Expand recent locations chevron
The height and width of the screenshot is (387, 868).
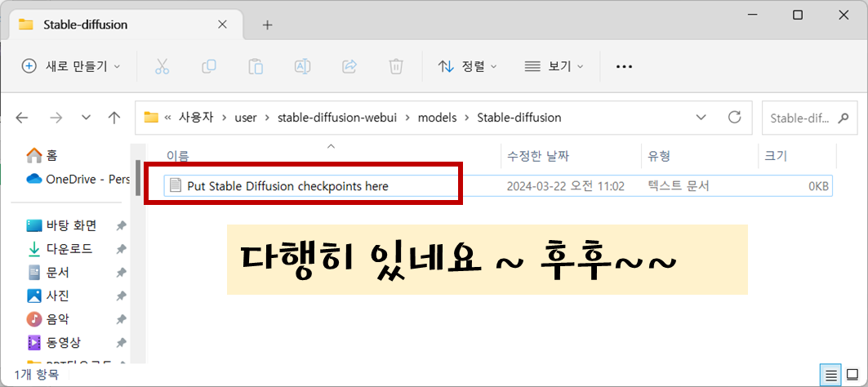tap(86, 118)
